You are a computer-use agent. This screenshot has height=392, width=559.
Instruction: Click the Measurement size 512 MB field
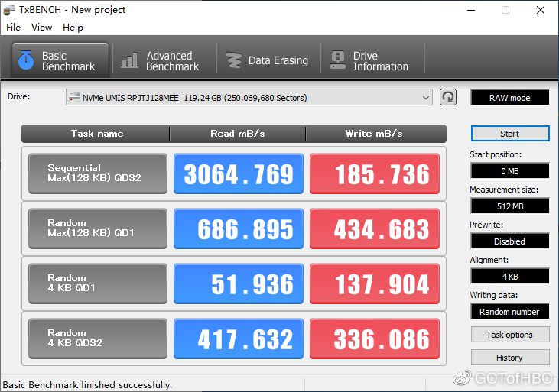[509, 206]
